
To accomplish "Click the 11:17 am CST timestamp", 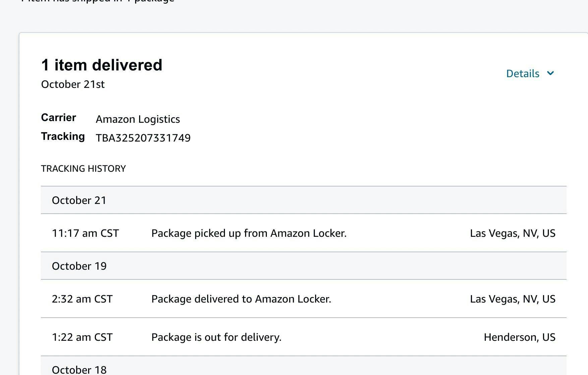I will click(x=85, y=233).
